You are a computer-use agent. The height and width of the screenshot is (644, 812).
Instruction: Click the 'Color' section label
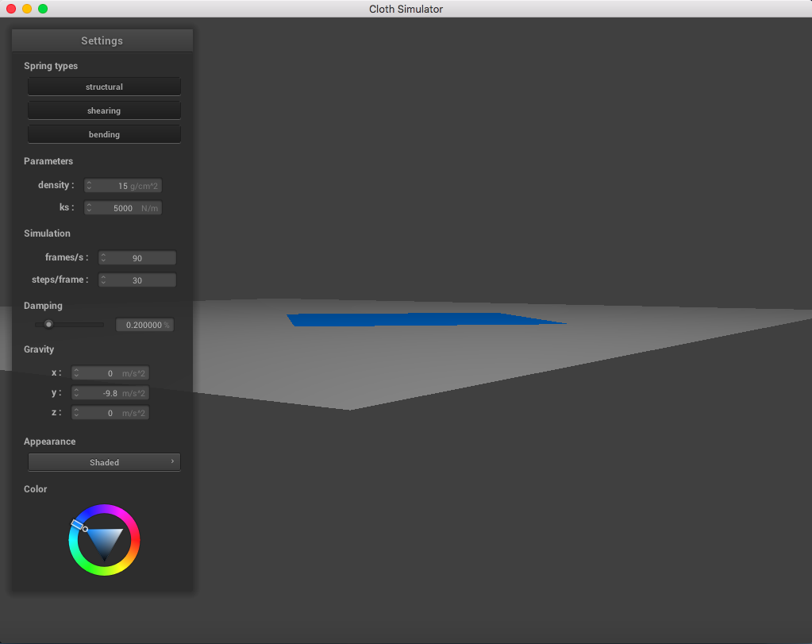(x=35, y=489)
